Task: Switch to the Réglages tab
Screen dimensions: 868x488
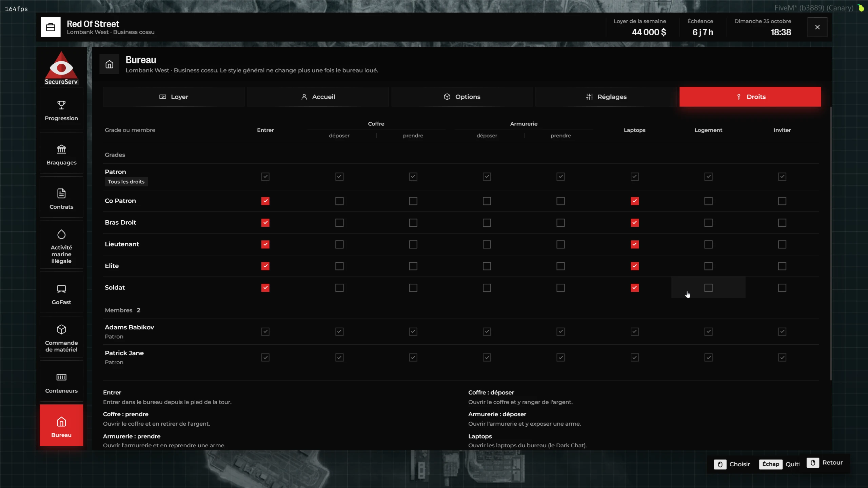Action: click(606, 97)
